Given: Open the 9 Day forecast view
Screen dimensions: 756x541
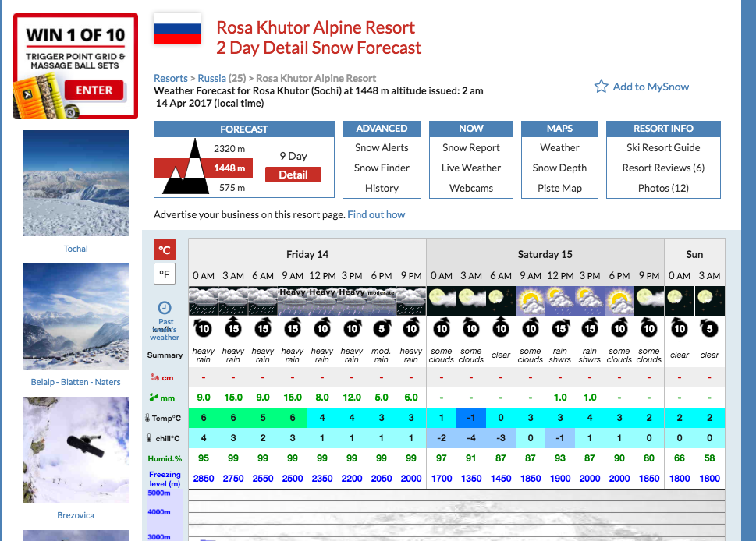Looking at the screenshot, I should (293, 156).
